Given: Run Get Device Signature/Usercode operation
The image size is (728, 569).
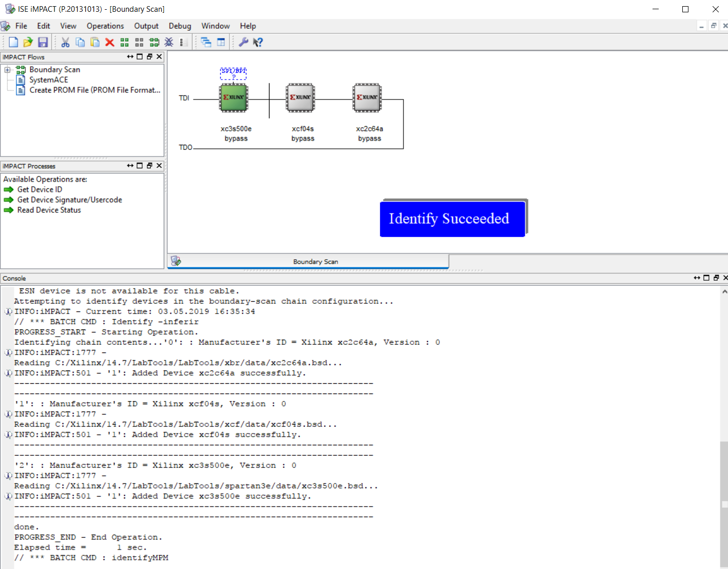Looking at the screenshot, I should [69, 200].
